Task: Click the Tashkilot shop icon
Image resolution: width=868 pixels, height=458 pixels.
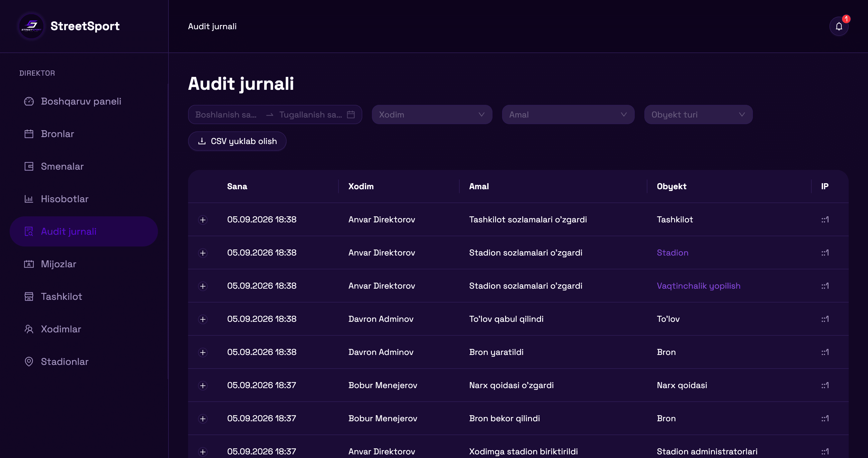Action: pos(29,297)
